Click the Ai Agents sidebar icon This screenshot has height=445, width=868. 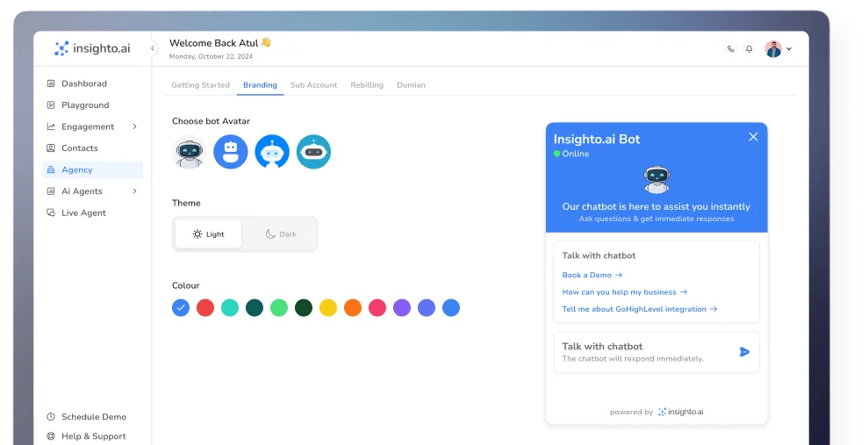51,191
